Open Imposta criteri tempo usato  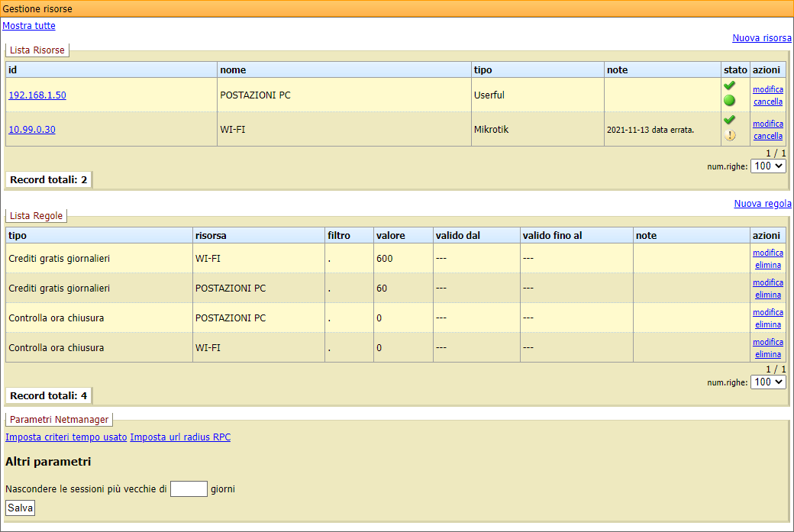(66, 437)
